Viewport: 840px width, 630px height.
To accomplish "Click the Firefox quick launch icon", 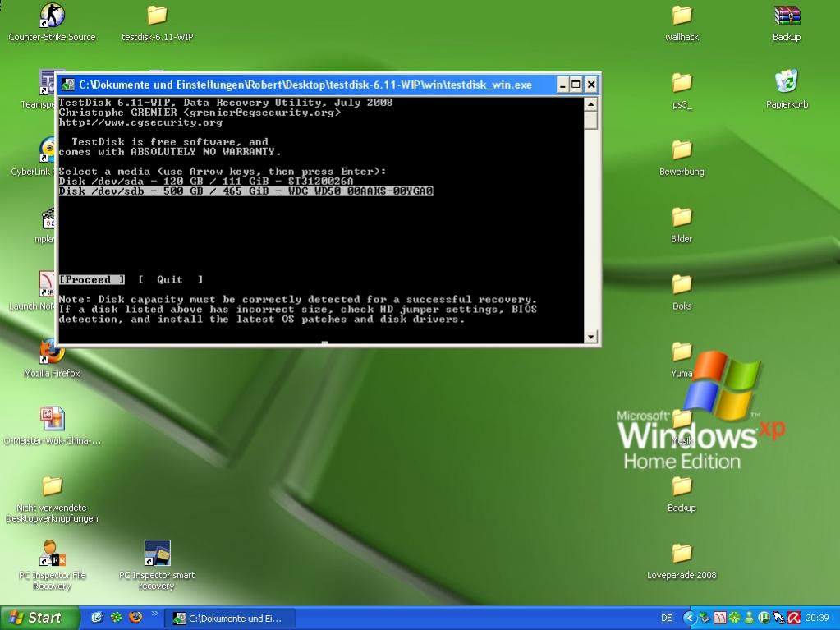I will click(135, 617).
